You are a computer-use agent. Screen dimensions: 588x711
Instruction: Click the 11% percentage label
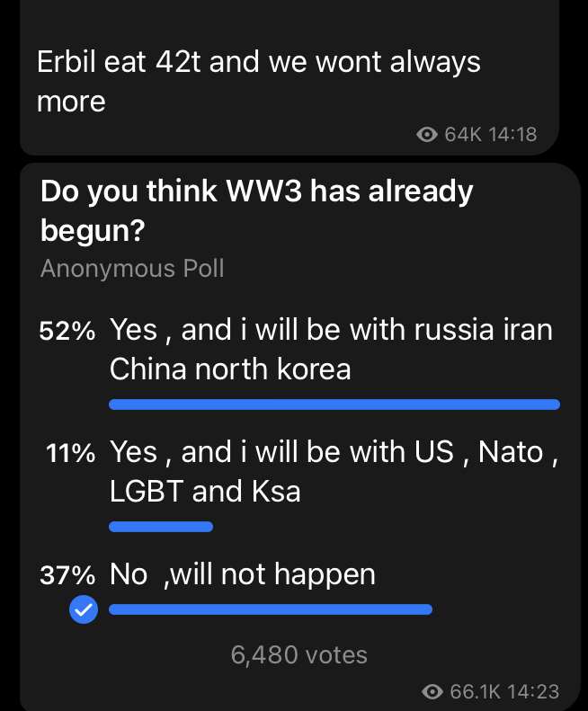click(71, 453)
